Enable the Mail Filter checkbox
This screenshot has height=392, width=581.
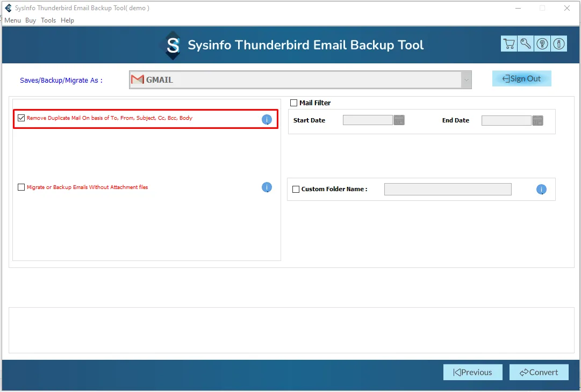tap(294, 103)
